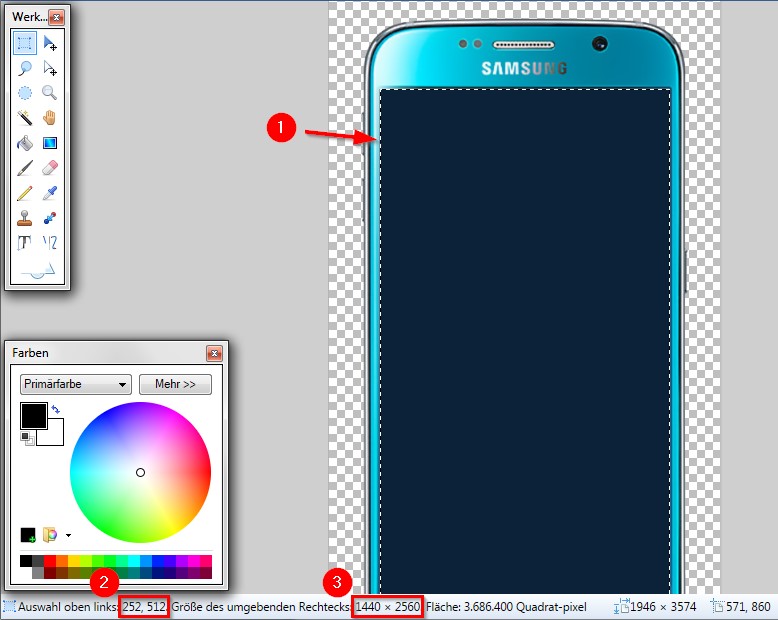Pick the magenta palette swatch
The width and height of the screenshot is (778, 620).
click(194, 561)
